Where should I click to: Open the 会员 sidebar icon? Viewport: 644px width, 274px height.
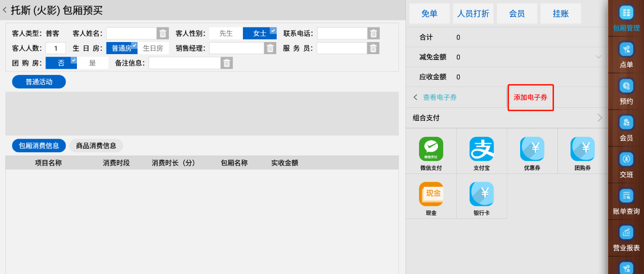point(626,123)
